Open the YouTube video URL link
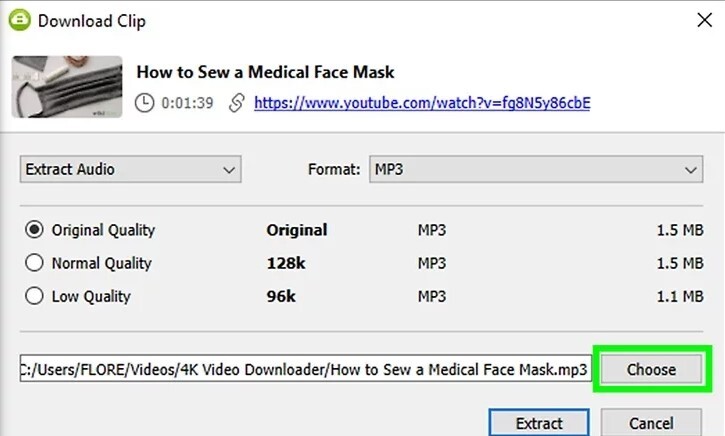 [422, 103]
